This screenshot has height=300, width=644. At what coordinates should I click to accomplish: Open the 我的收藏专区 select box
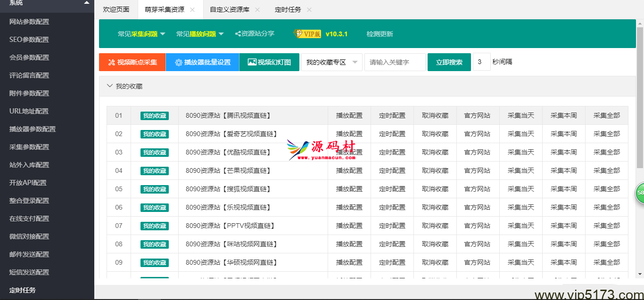[331, 62]
